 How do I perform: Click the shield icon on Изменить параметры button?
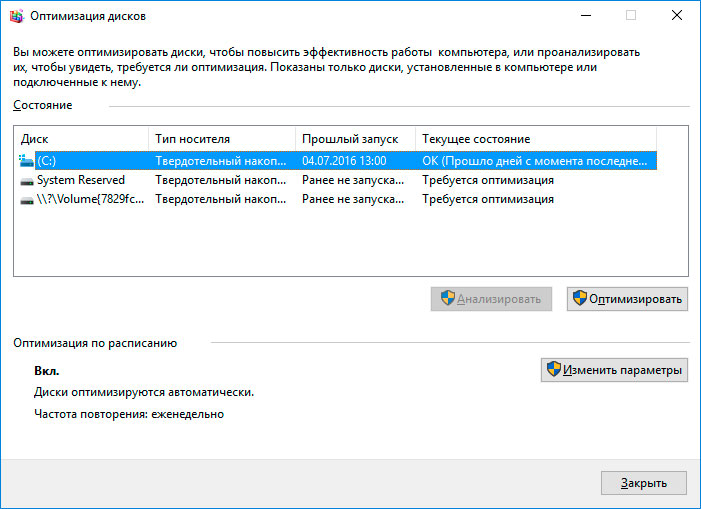click(x=553, y=369)
